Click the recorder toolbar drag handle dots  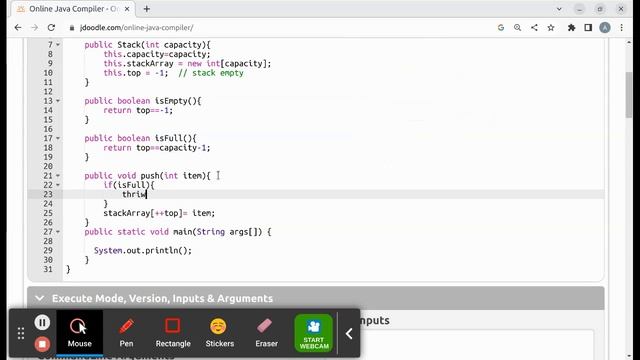21,333
